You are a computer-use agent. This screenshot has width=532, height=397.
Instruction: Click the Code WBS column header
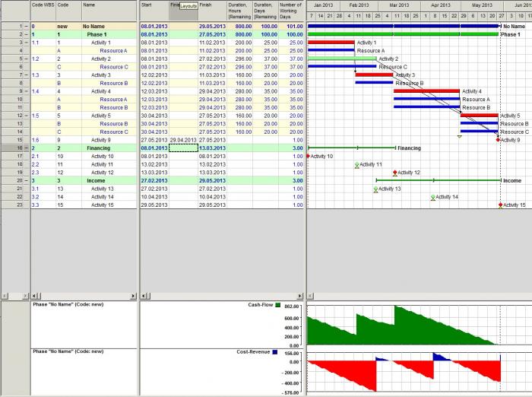coord(43,11)
